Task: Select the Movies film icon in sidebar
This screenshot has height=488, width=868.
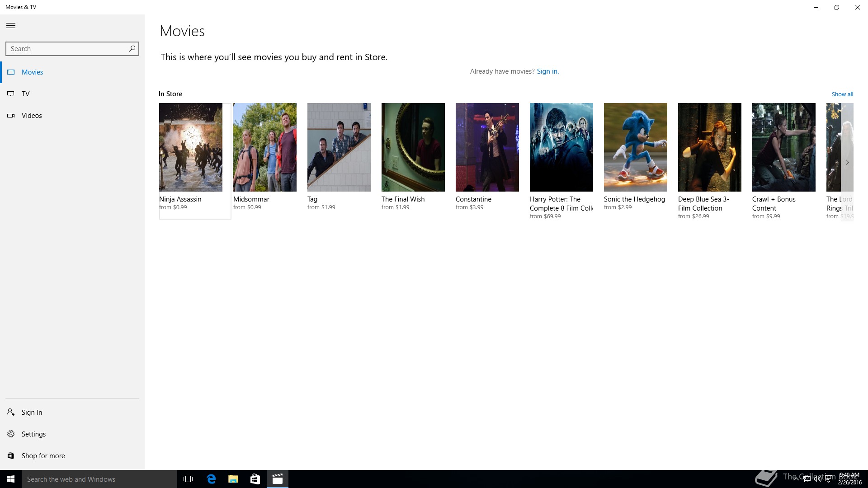Action: click(x=11, y=72)
